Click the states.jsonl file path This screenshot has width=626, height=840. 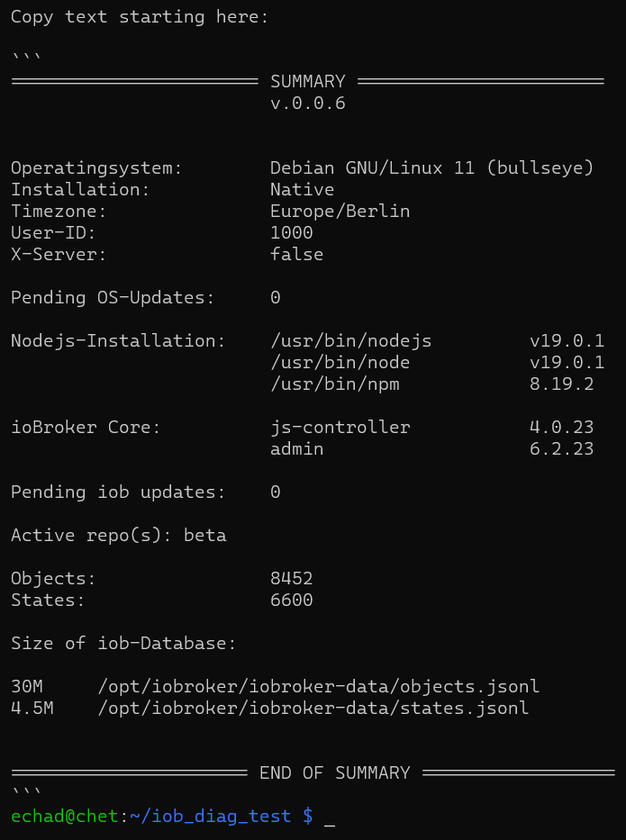click(313, 709)
